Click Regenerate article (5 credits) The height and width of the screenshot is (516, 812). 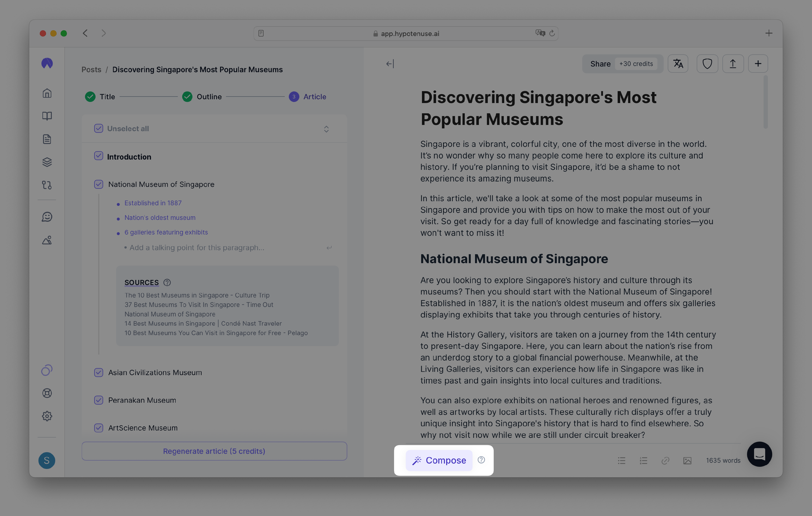click(x=214, y=451)
